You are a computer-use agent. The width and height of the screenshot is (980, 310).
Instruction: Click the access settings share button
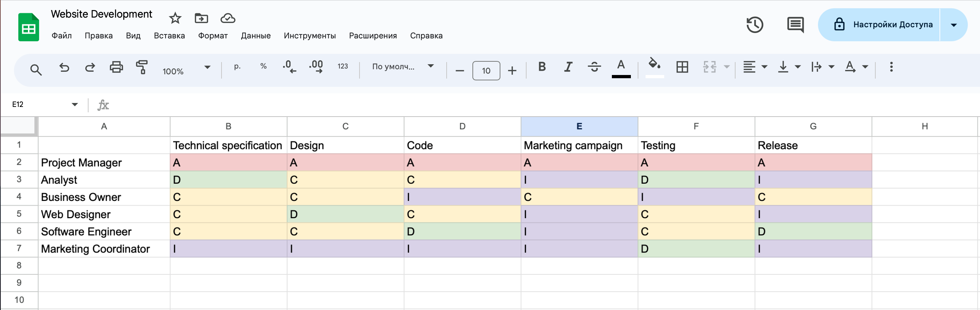point(879,25)
